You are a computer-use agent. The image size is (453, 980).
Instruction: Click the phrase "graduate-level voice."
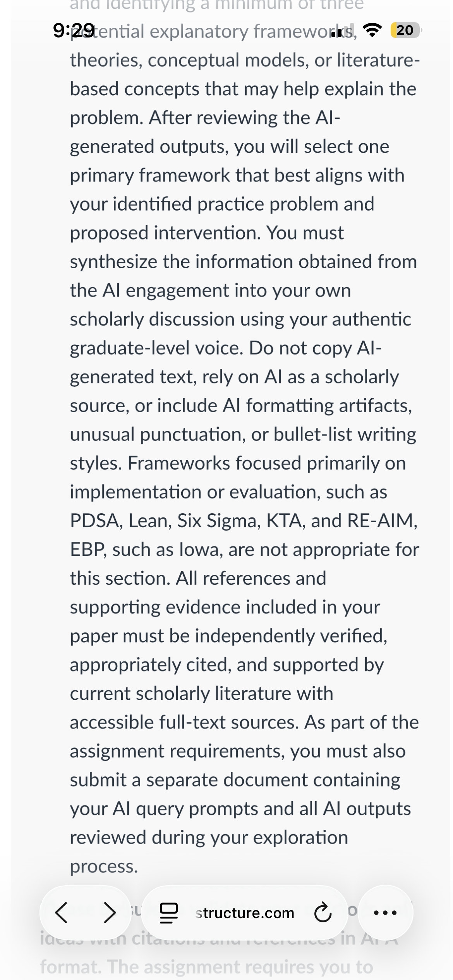coord(157,348)
